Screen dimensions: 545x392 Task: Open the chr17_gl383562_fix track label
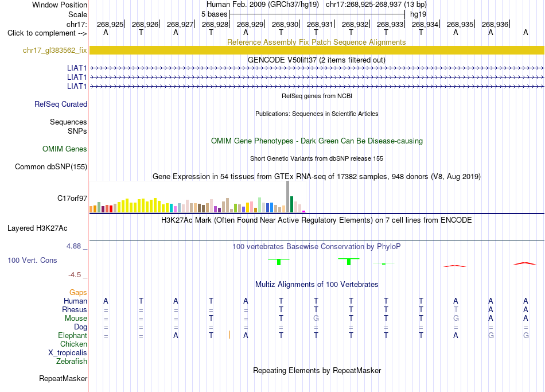click(54, 50)
